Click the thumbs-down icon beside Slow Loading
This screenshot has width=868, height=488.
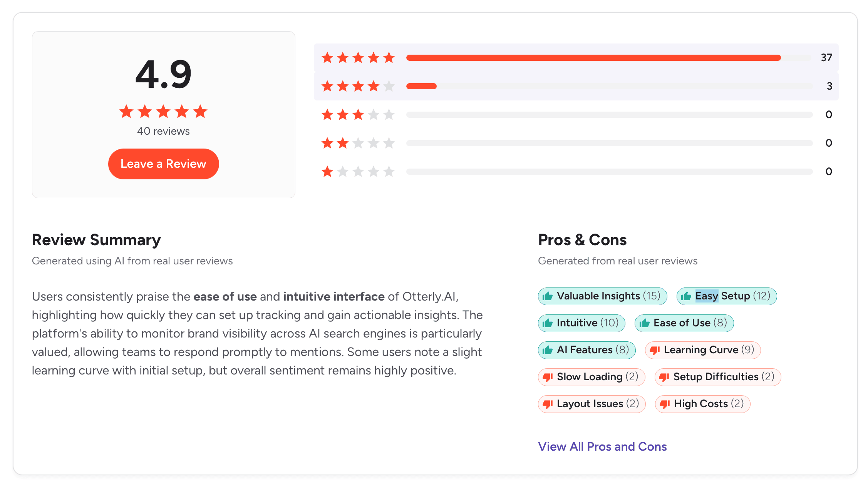click(548, 377)
